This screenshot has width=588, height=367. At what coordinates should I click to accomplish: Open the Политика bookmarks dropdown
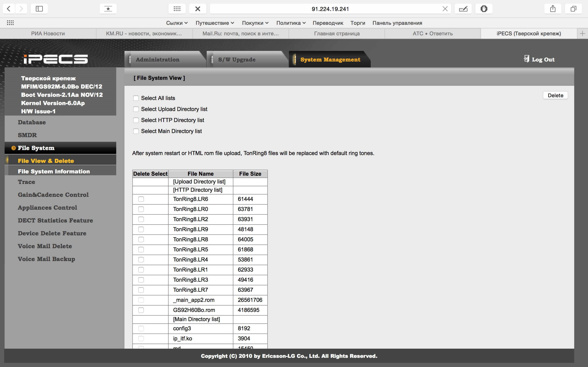click(x=291, y=23)
